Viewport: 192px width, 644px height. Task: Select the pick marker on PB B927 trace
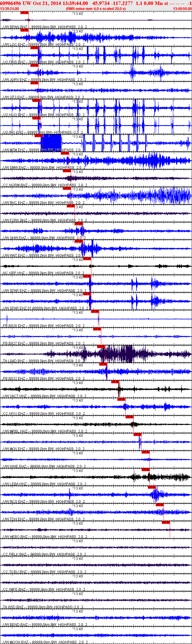[x=97, y=329]
